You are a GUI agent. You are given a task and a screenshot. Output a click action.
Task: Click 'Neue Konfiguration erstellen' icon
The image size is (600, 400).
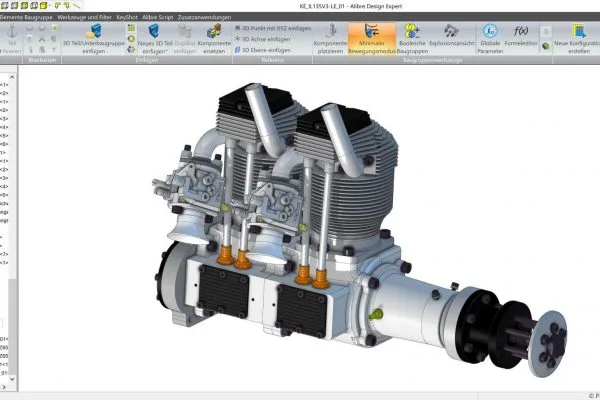[x=579, y=31]
